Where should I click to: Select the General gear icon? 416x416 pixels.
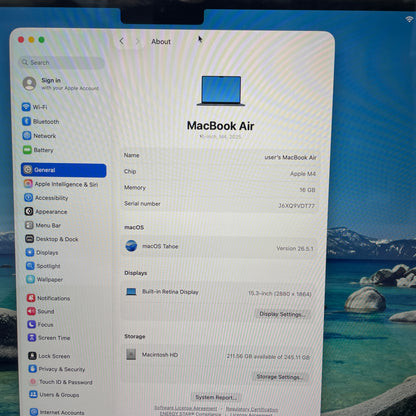click(x=28, y=170)
